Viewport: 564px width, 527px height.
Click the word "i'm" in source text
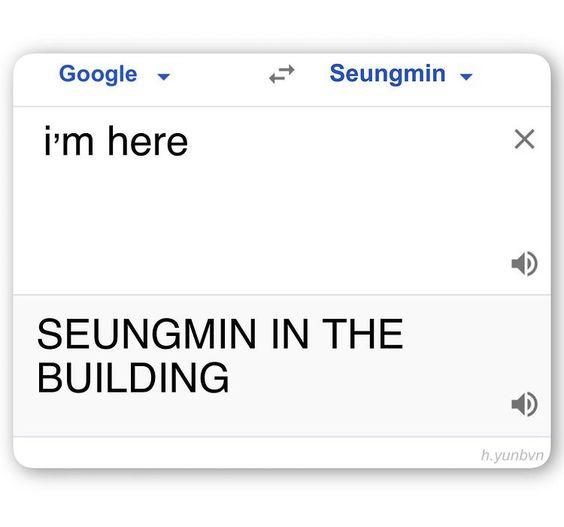pos(68,141)
